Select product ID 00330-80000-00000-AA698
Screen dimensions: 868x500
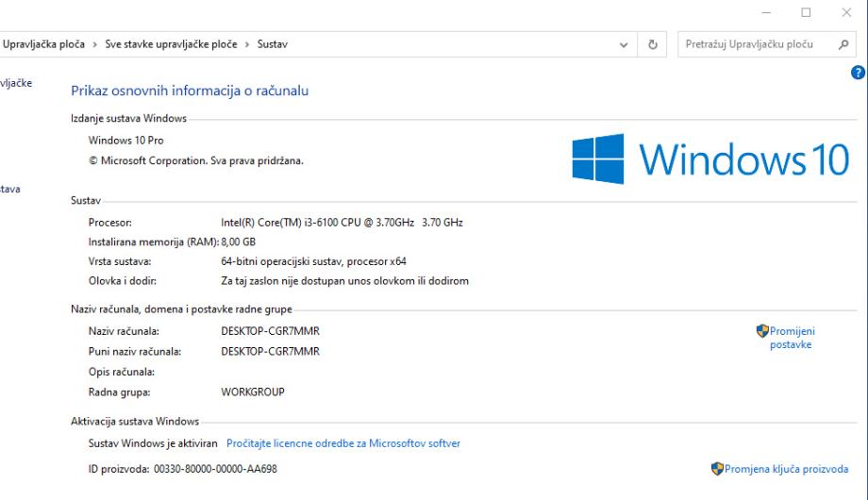[215, 469]
